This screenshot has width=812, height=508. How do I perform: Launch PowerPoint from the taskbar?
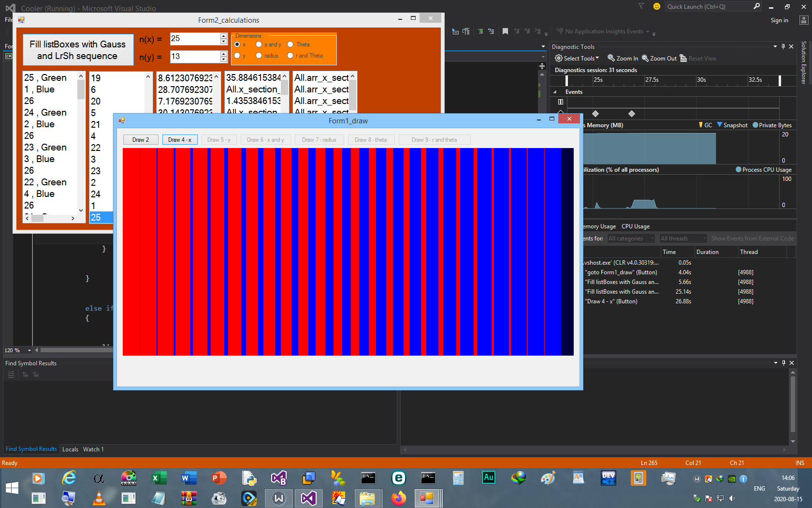(219, 478)
